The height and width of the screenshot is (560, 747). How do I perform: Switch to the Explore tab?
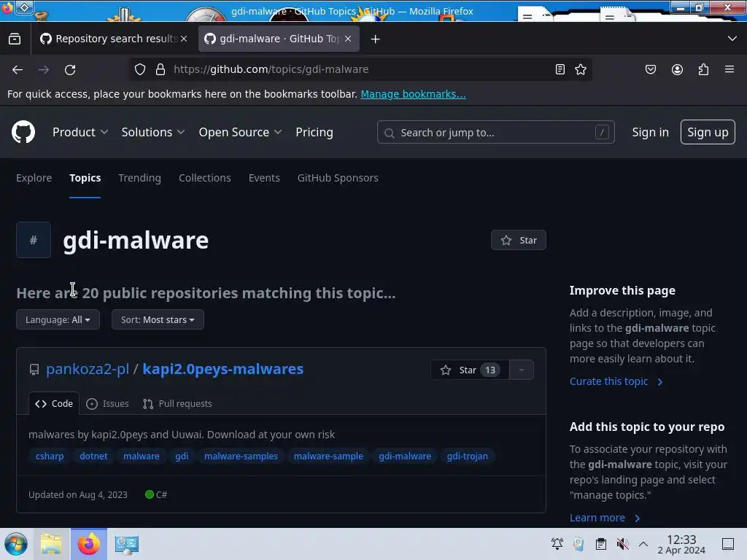(34, 178)
